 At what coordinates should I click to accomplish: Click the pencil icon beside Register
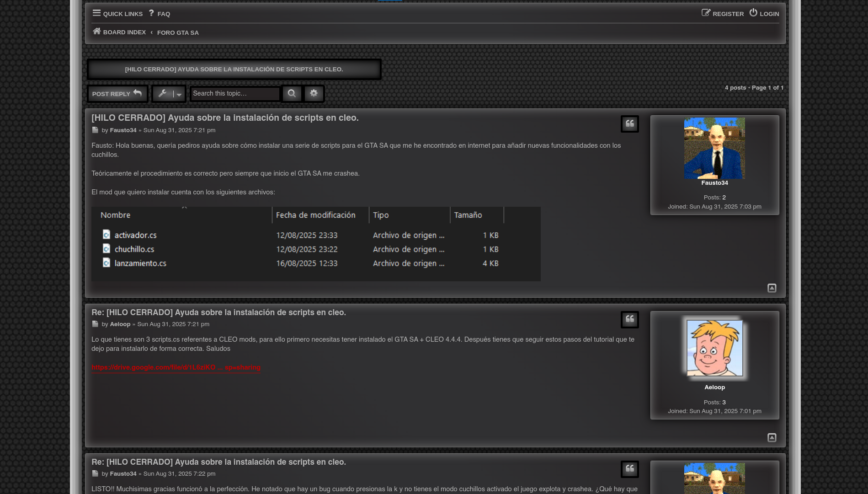(x=706, y=13)
